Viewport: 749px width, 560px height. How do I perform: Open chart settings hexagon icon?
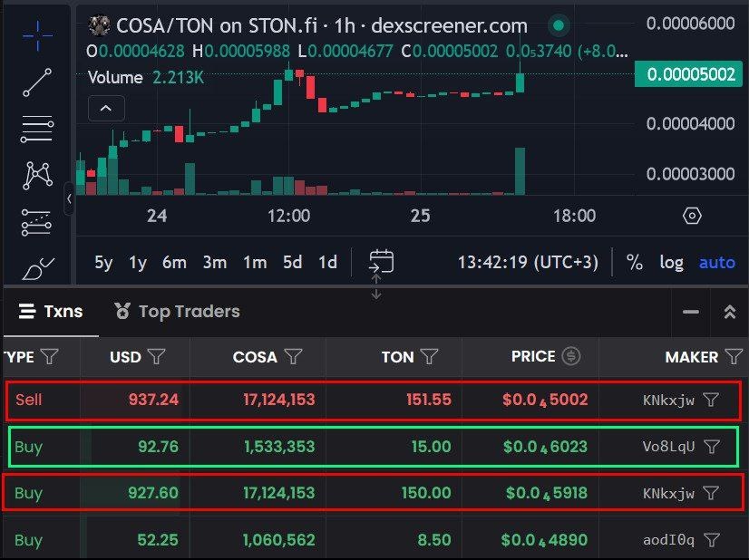click(692, 216)
